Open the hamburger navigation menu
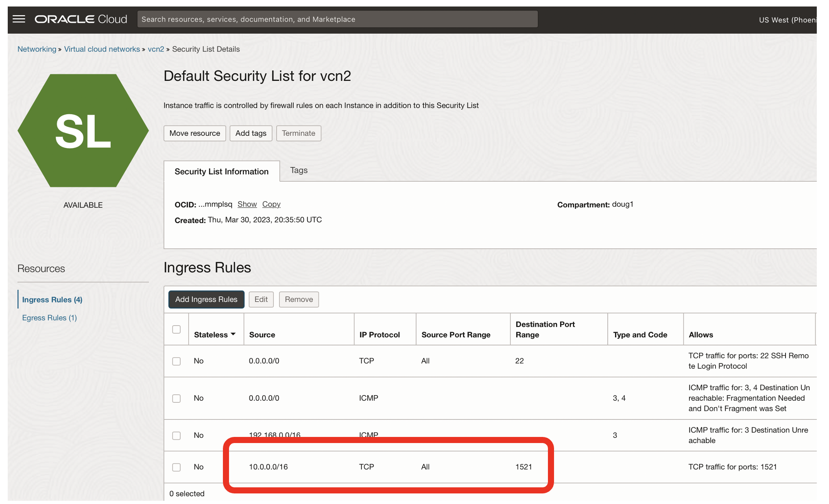Viewport: 829px width, 504px height. pos(19,19)
